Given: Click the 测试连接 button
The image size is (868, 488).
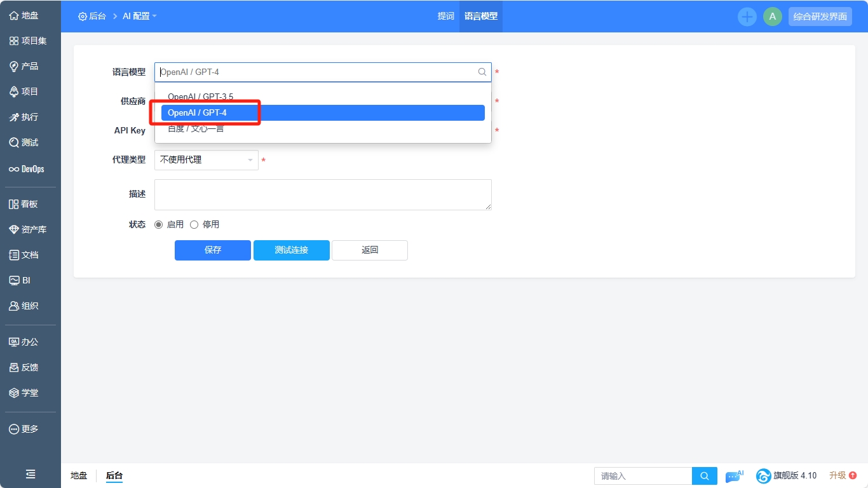Looking at the screenshot, I should coord(291,250).
